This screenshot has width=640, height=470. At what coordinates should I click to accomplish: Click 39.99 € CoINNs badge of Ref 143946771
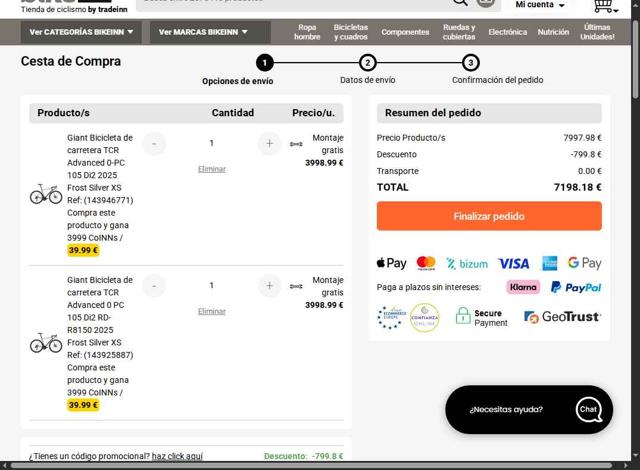tap(83, 250)
